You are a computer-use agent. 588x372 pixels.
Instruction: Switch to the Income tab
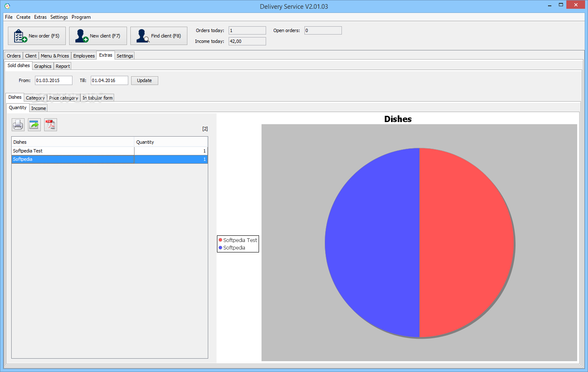(39, 108)
